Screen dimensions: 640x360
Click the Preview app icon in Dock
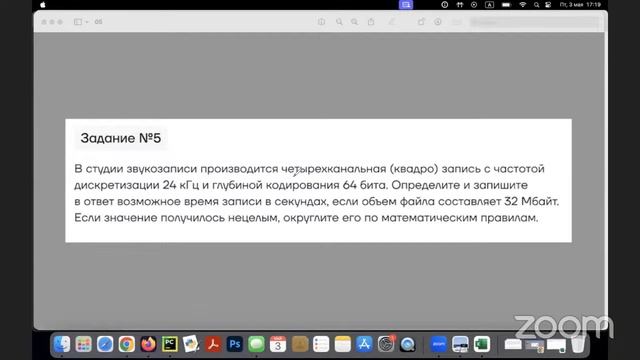[x=460, y=344]
